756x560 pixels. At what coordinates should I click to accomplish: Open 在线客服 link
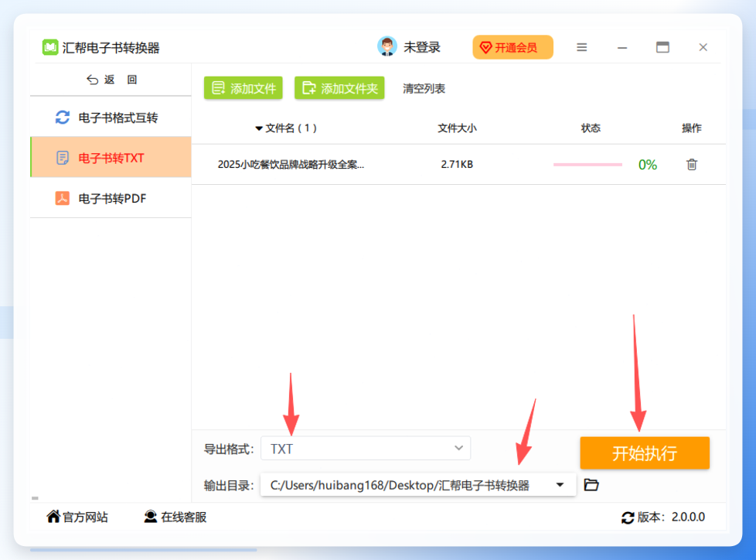coord(175,517)
